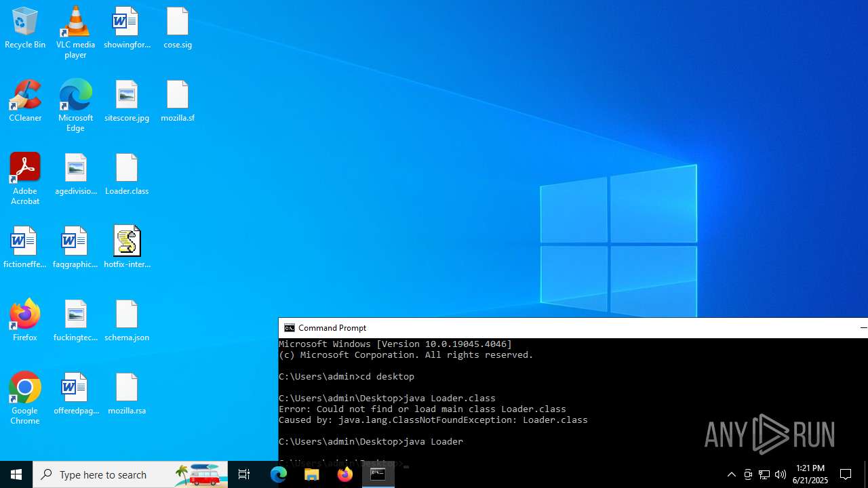Select the schema.json file icon
This screenshot has width=868, height=488.
127,321
